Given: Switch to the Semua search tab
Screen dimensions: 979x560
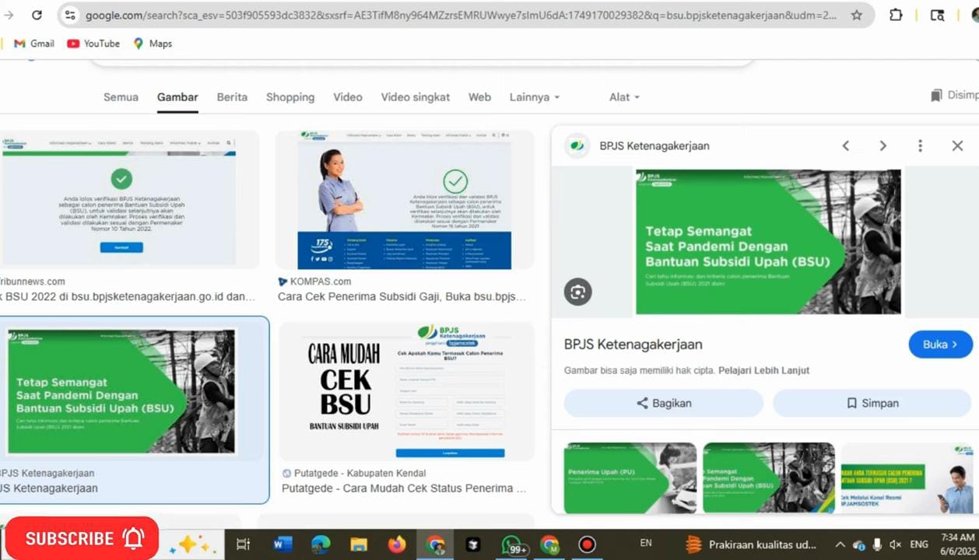Looking at the screenshot, I should [121, 97].
